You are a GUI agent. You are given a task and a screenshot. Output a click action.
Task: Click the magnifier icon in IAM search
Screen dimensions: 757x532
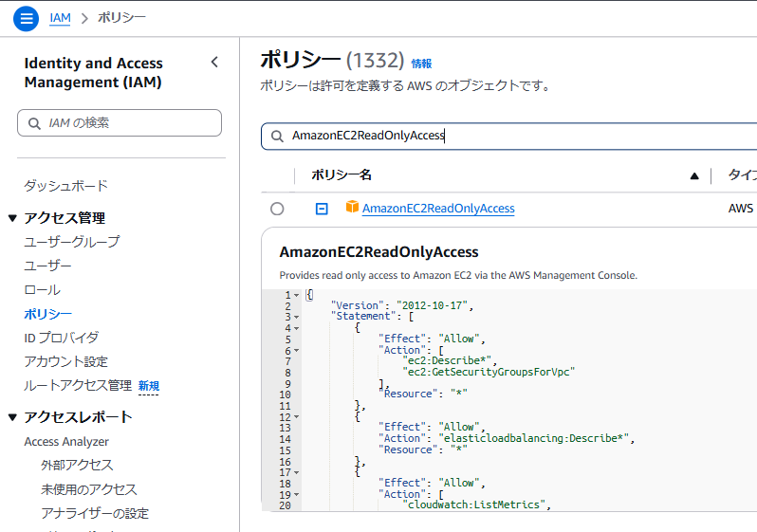click(x=34, y=123)
